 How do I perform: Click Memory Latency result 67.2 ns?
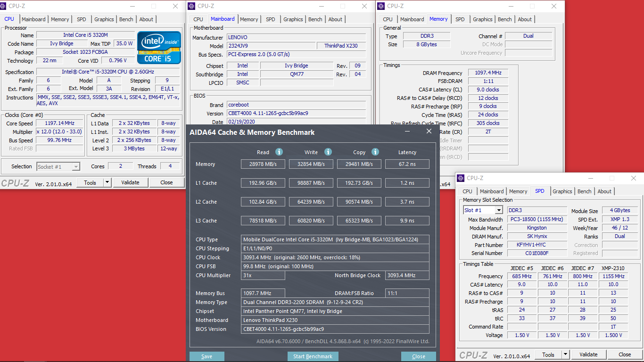pos(407,164)
